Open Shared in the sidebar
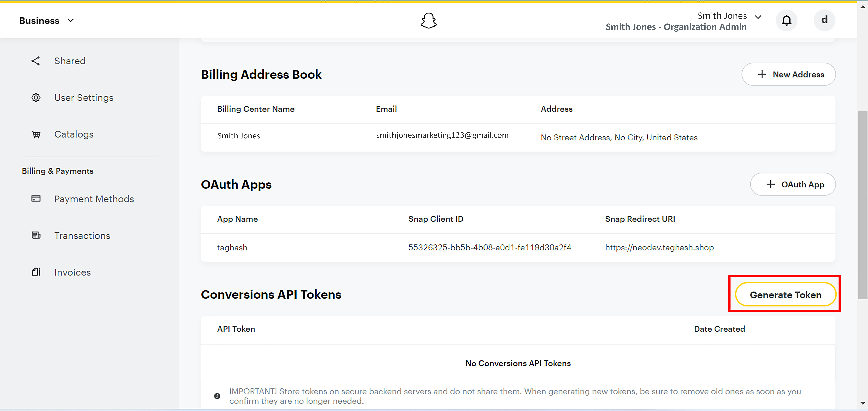868x411 pixels. [x=70, y=61]
